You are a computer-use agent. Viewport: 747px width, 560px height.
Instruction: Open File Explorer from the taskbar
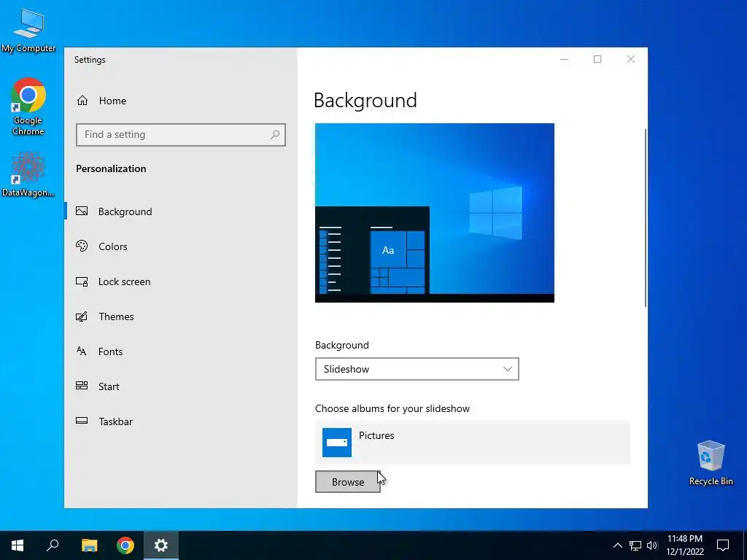[89, 545]
